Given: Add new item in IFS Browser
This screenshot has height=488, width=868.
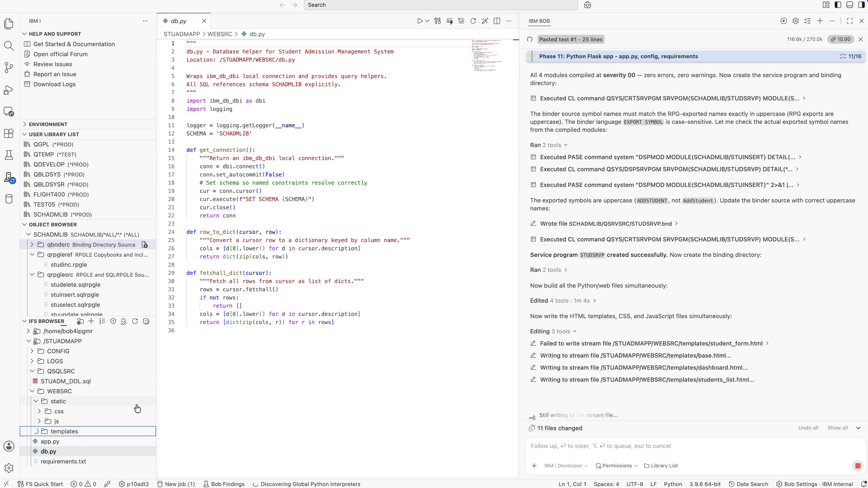Looking at the screenshot, I should (91, 321).
